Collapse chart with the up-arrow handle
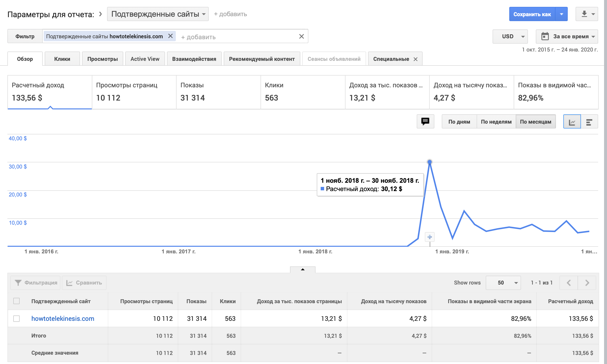 click(303, 269)
